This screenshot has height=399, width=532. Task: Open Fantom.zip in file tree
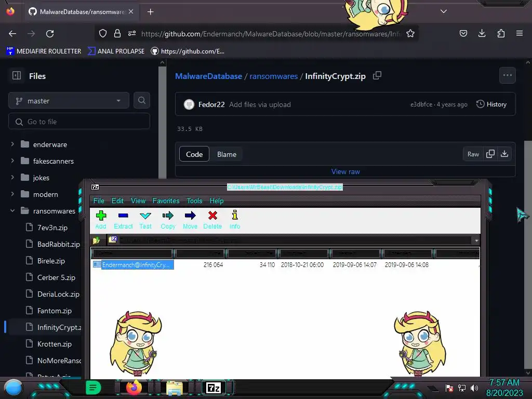click(x=54, y=311)
